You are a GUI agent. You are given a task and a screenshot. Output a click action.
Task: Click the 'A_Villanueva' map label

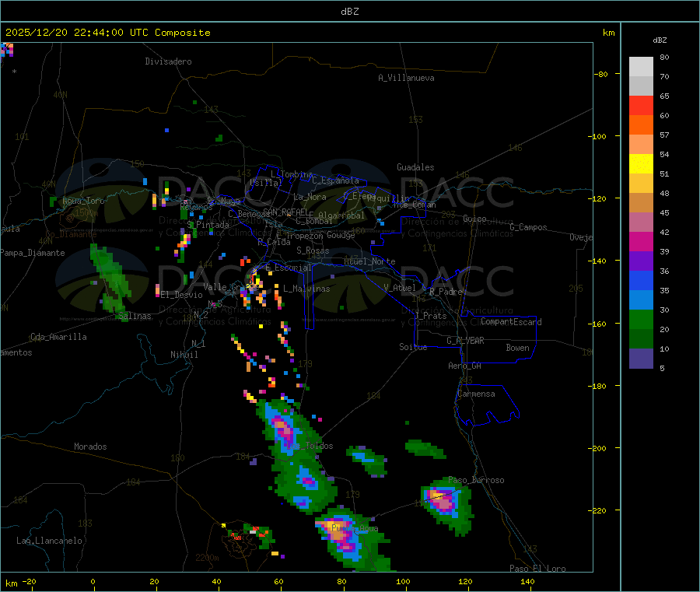tap(406, 78)
